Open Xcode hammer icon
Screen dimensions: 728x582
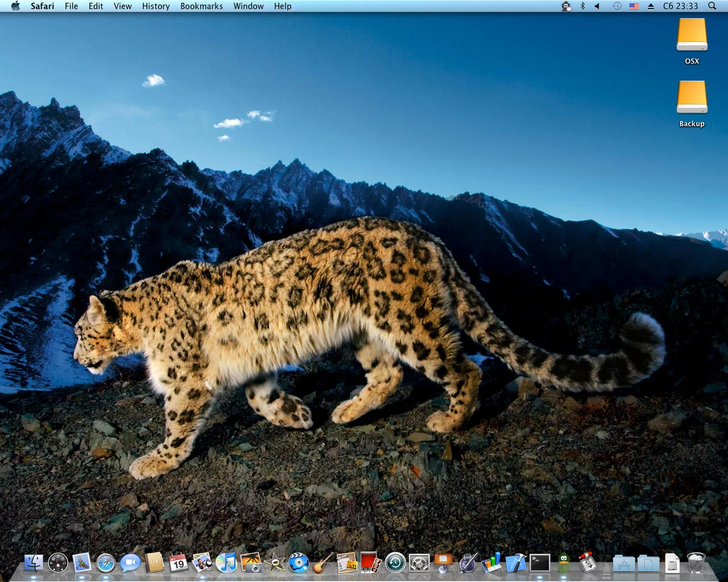[x=516, y=563]
